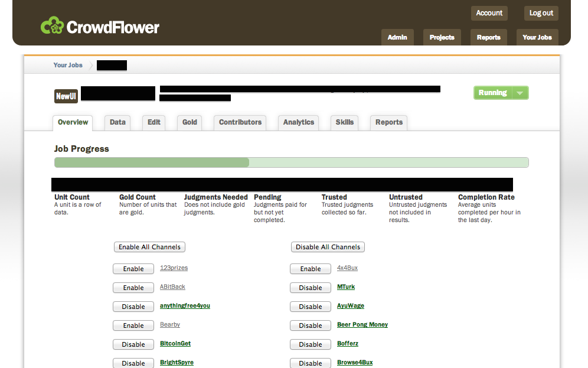This screenshot has height=368, width=588.
Task: Click the Job Progress bar
Action: click(x=292, y=162)
